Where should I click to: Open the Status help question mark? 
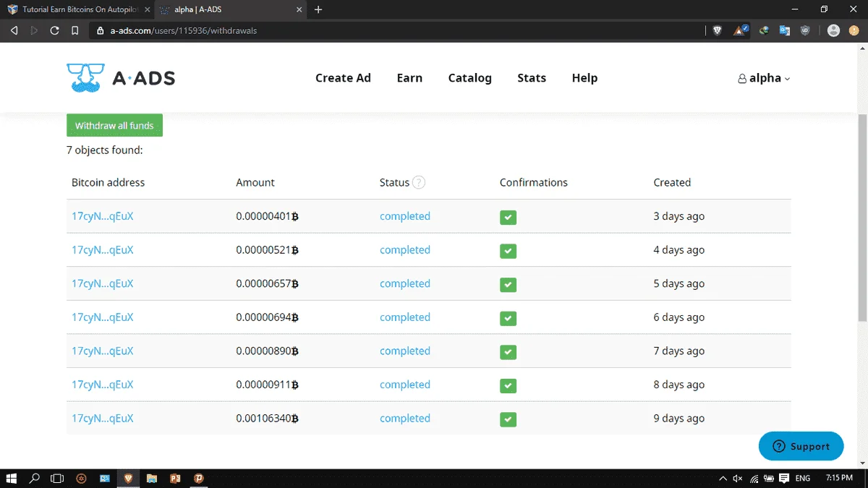pyautogui.click(x=419, y=182)
